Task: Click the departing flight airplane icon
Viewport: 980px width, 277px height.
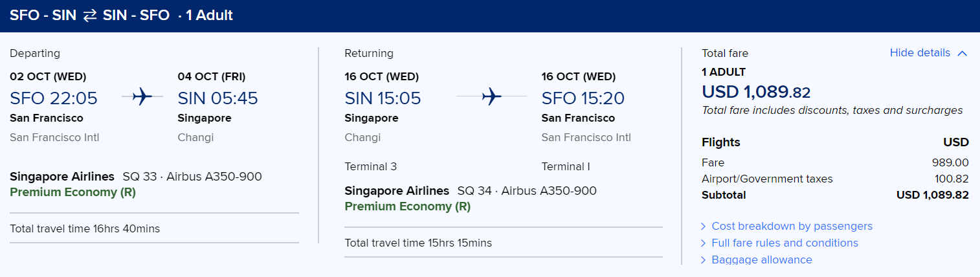Action: pyautogui.click(x=142, y=98)
